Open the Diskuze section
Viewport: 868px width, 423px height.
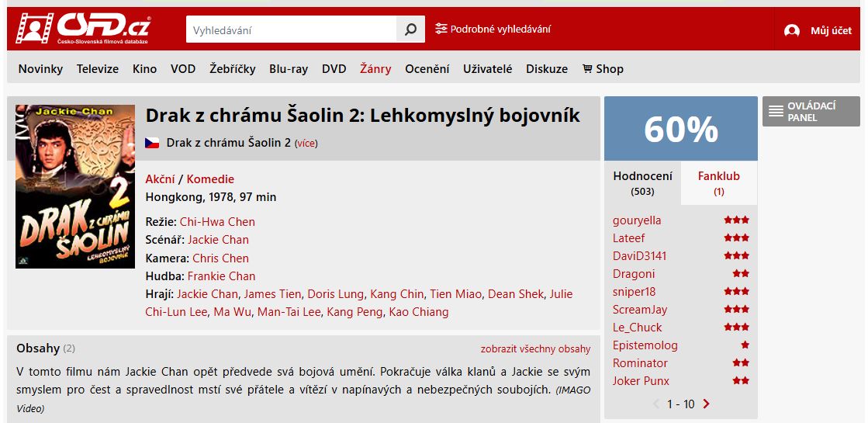click(546, 68)
